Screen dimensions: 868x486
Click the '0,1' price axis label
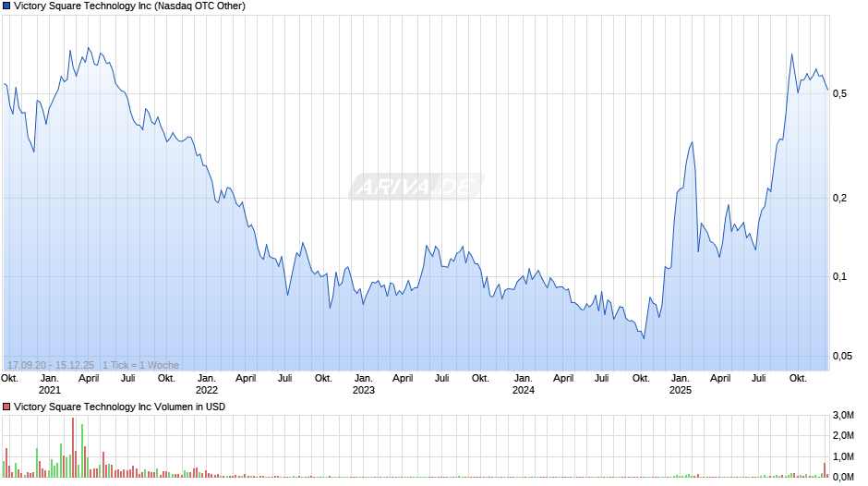839,276
